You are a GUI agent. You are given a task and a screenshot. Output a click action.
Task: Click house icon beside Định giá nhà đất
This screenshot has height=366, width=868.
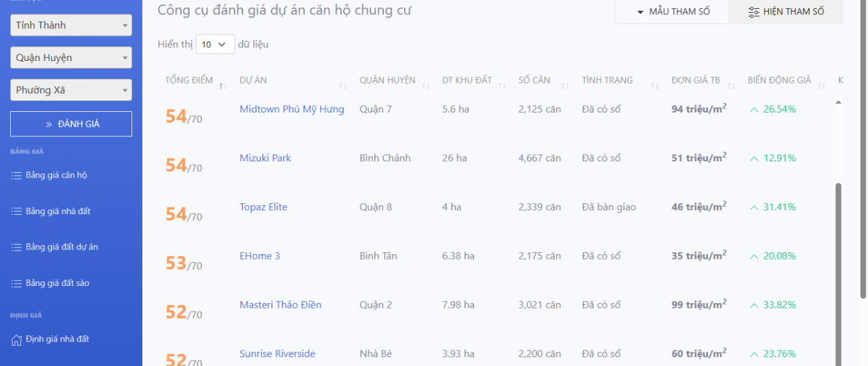pos(16,340)
